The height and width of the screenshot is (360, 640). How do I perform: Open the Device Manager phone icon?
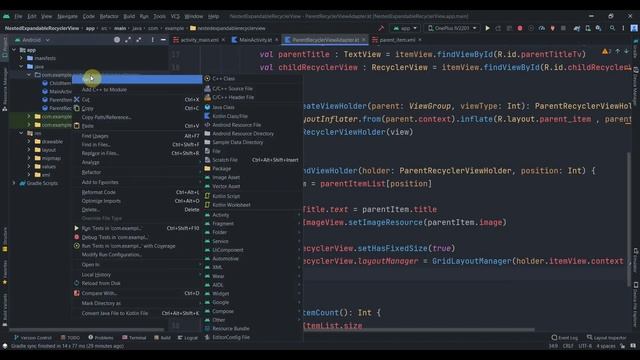pos(588,28)
